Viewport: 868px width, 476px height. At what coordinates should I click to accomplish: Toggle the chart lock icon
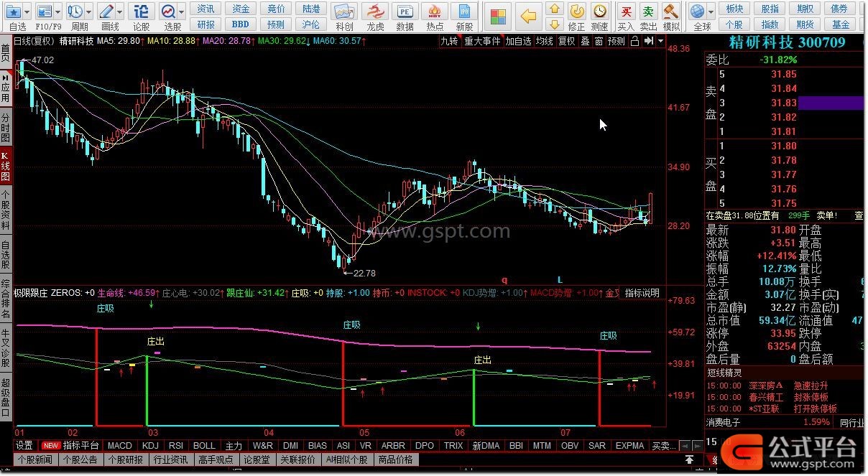pyautogui.click(x=634, y=41)
